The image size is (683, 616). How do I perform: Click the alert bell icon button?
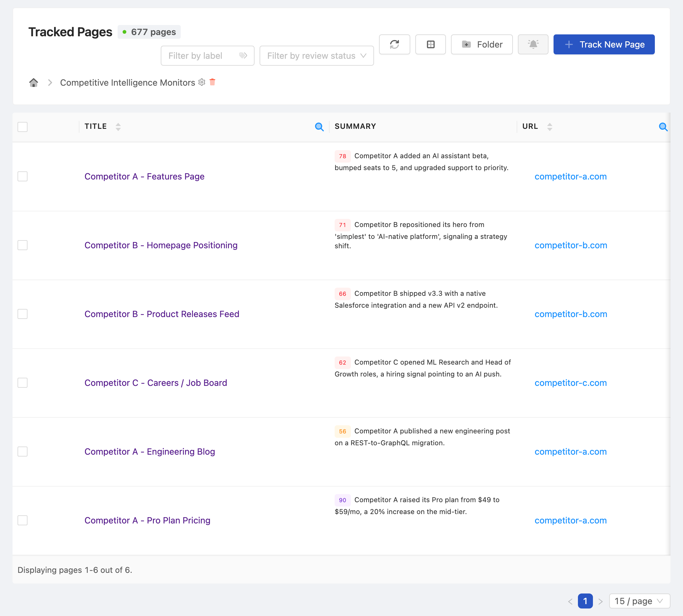533,44
